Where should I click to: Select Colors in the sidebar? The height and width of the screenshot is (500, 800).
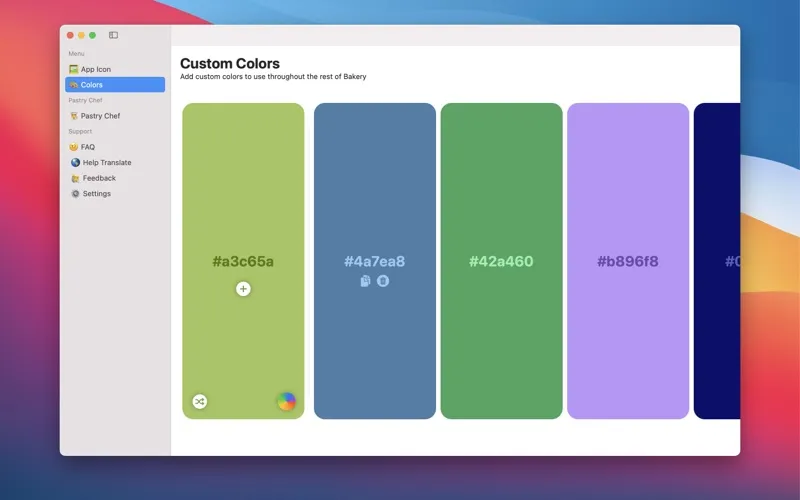click(x=115, y=85)
